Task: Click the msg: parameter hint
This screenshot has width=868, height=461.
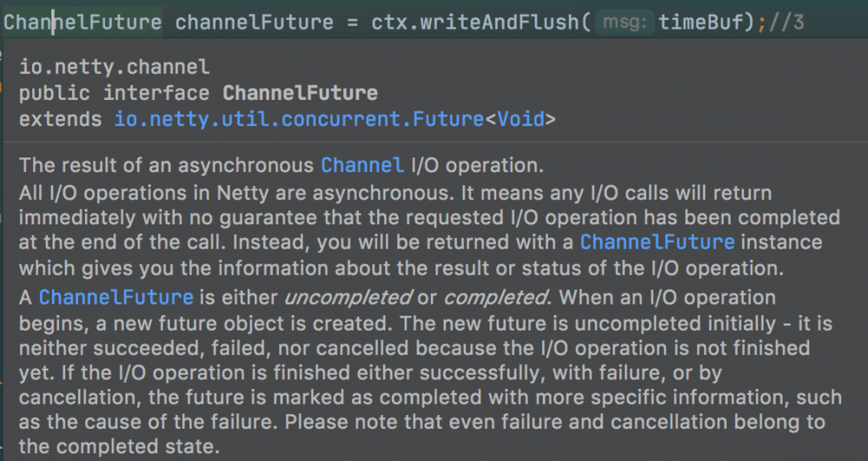Action: pyautogui.click(x=624, y=22)
